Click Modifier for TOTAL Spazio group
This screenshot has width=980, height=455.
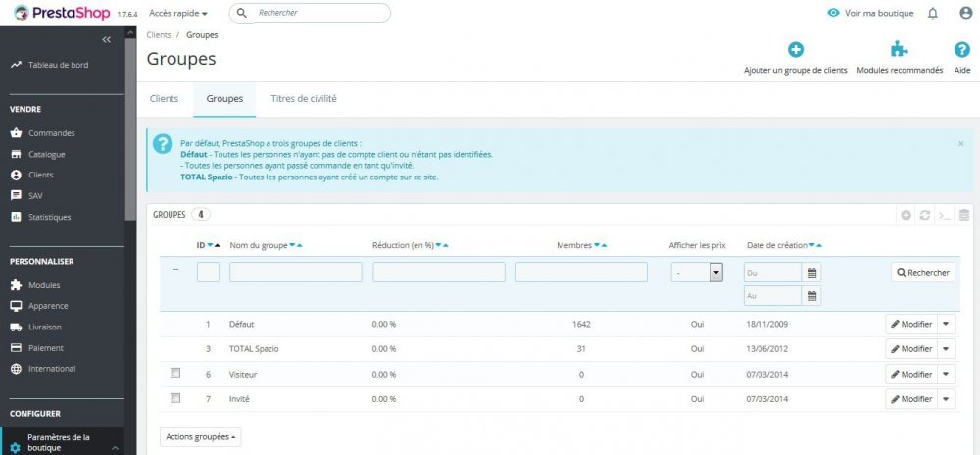911,349
